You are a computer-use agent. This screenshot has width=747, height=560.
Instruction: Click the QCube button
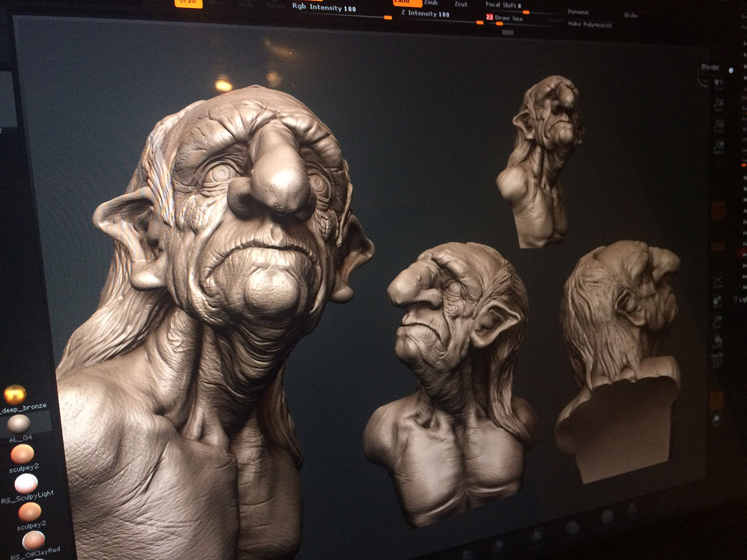tap(631, 16)
